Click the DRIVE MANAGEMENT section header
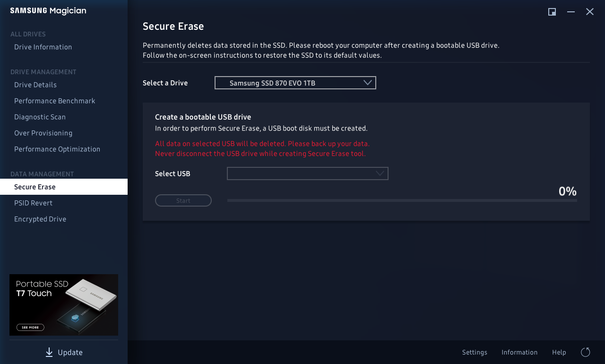The height and width of the screenshot is (364, 605). pos(43,72)
